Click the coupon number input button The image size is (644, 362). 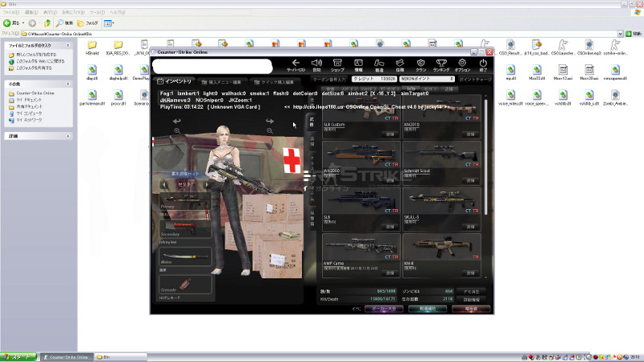pyautogui.click(x=329, y=79)
